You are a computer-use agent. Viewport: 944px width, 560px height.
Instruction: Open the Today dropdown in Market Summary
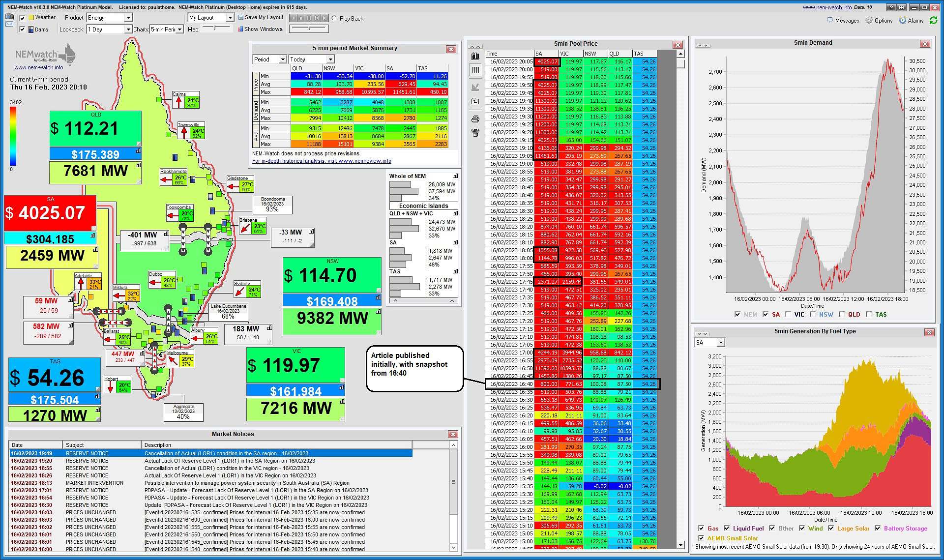tap(311, 59)
